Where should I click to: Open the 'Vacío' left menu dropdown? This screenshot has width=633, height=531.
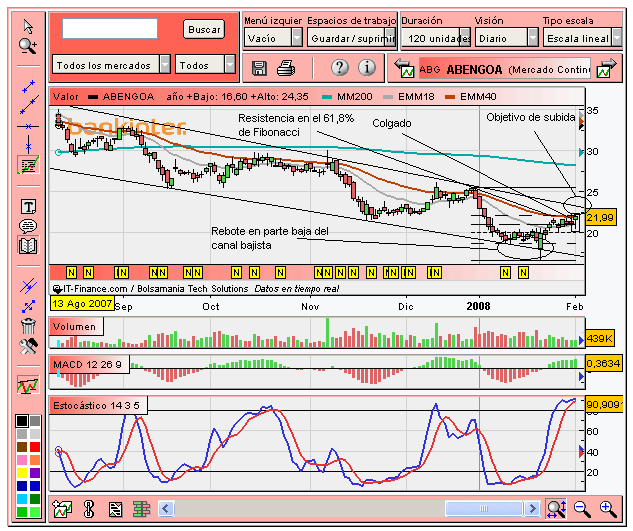click(273, 38)
